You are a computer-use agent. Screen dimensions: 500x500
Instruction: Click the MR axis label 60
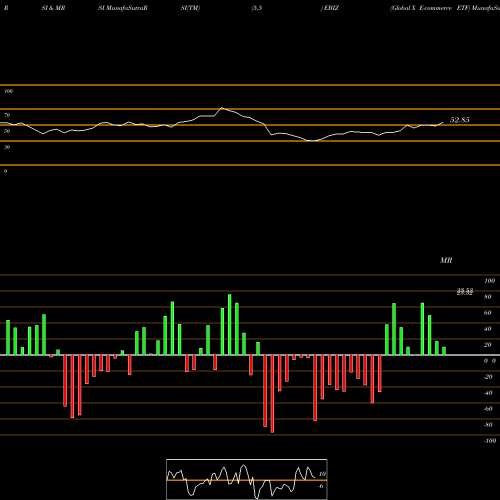[x=488, y=313]
